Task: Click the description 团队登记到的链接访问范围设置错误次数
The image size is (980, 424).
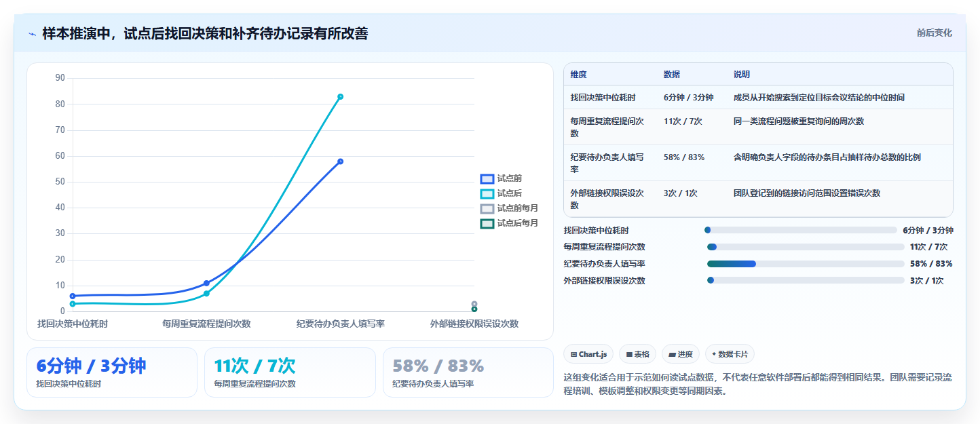Action: click(806, 193)
